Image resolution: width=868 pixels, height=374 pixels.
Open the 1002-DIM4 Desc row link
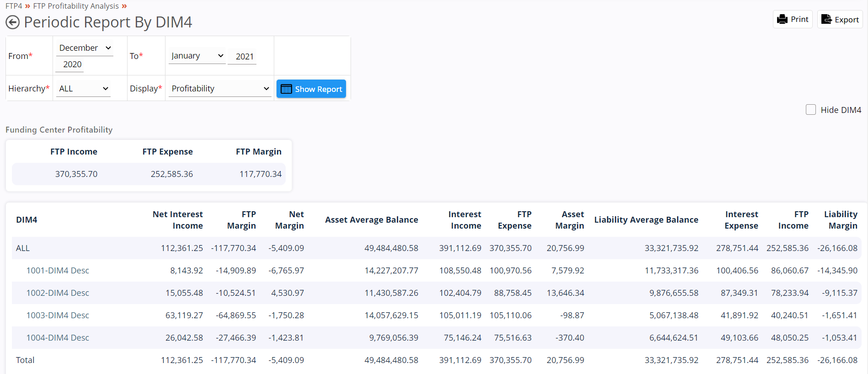58,293
